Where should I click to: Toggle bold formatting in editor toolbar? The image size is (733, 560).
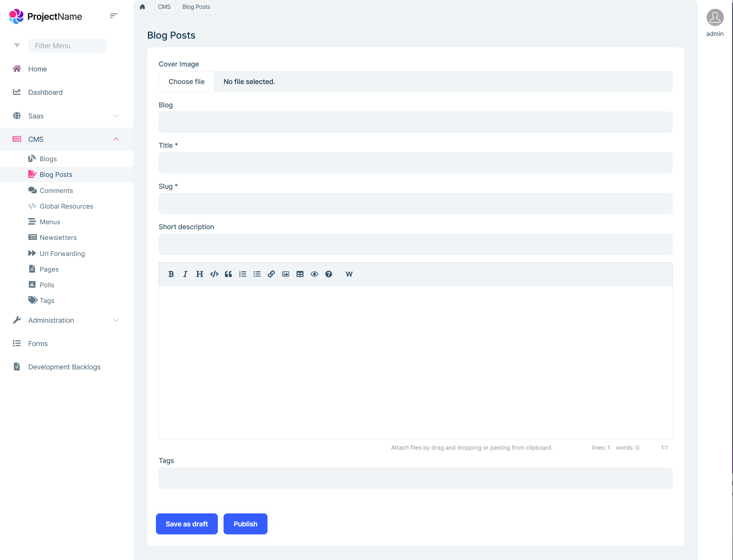pyautogui.click(x=171, y=274)
